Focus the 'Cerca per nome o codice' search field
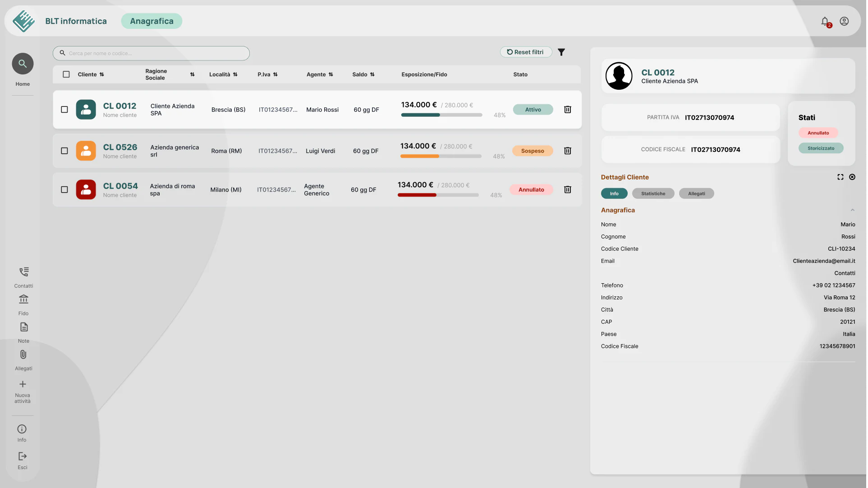This screenshot has height=488, width=868. (151, 53)
